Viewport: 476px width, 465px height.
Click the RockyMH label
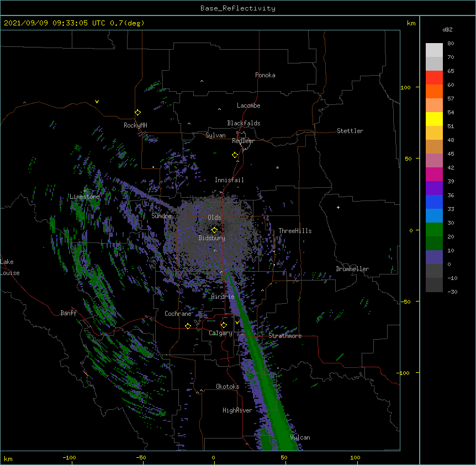click(x=135, y=125)
